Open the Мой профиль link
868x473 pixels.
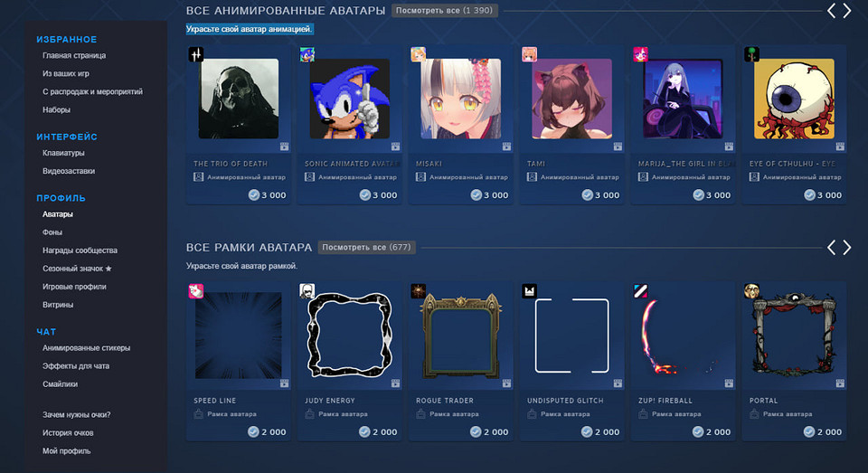click(x=66, y=451)
